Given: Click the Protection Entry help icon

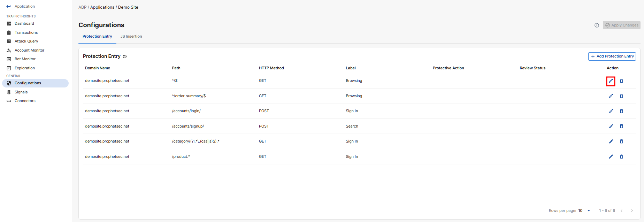Looking at the screenshot, I should tap(125, 56).
